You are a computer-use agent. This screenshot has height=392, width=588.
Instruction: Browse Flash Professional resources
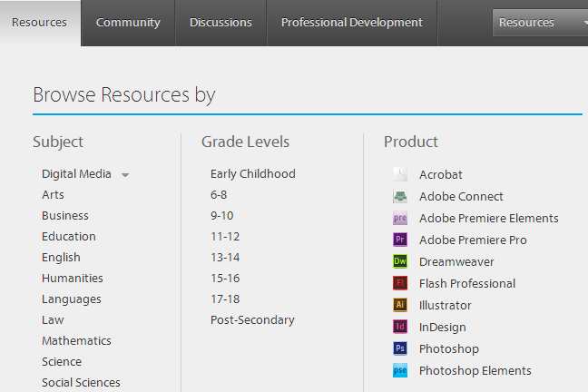[x=467, y=284]
